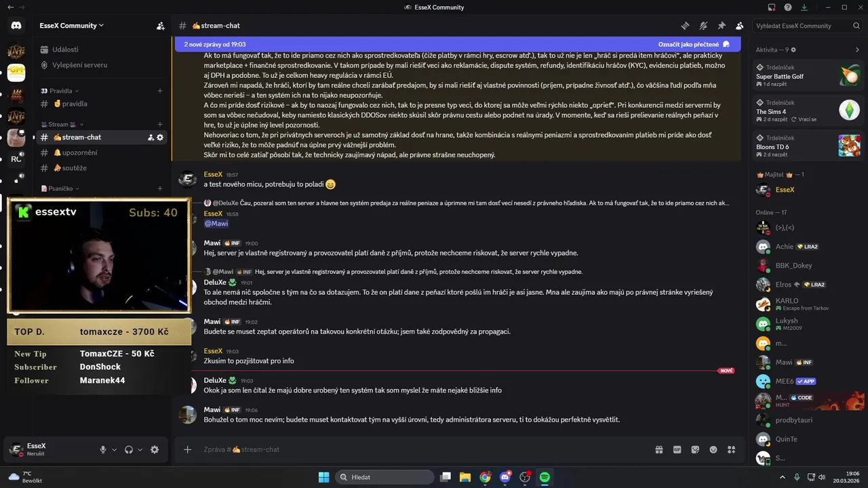Open audio output options dropdown
868x488 pixels.
pos(140,449)
